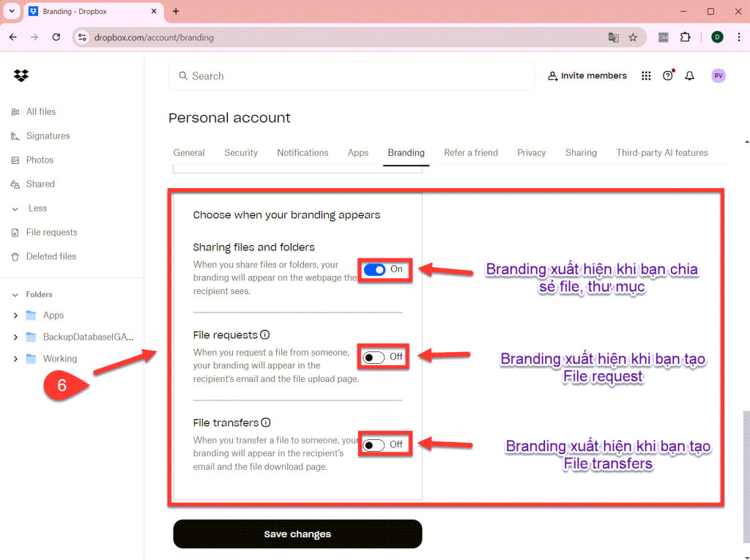
Task: Open the Working folder
Action: click(60, 359)
